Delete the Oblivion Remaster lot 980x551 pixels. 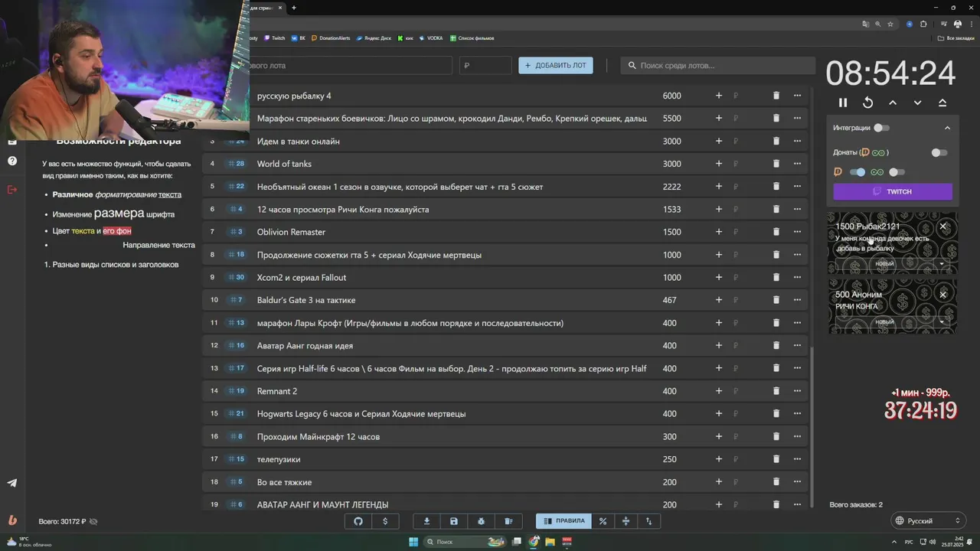[x=776, y=232]
